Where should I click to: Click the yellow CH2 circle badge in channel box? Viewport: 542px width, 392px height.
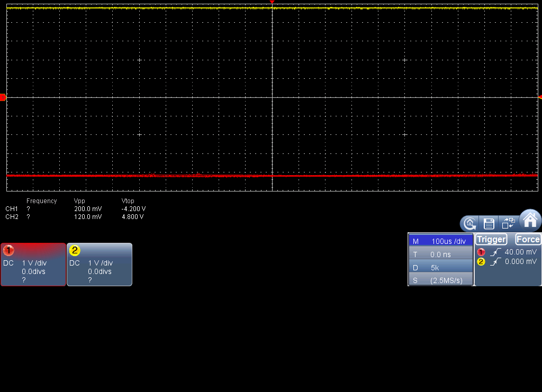75,250
